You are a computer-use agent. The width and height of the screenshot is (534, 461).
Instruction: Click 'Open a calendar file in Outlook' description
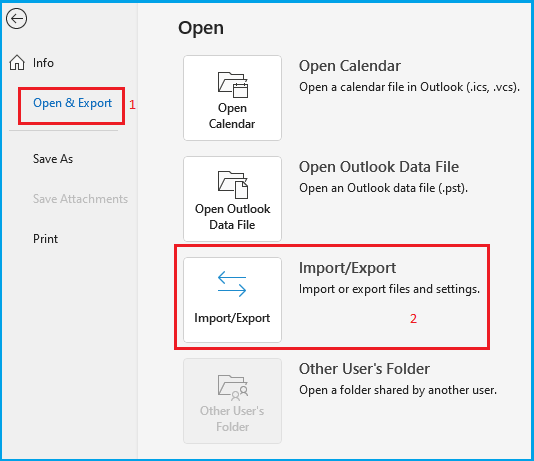[409, 87]
